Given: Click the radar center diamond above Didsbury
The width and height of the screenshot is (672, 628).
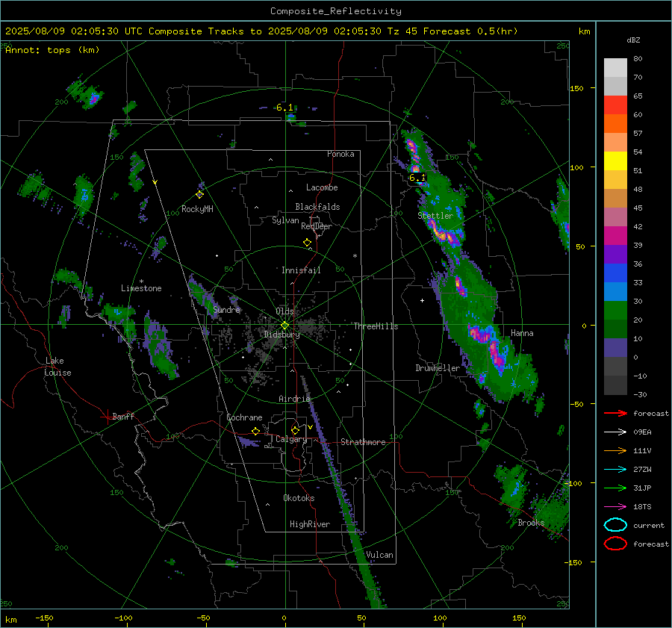Looking at the screenshot, I should pos(285,326).
